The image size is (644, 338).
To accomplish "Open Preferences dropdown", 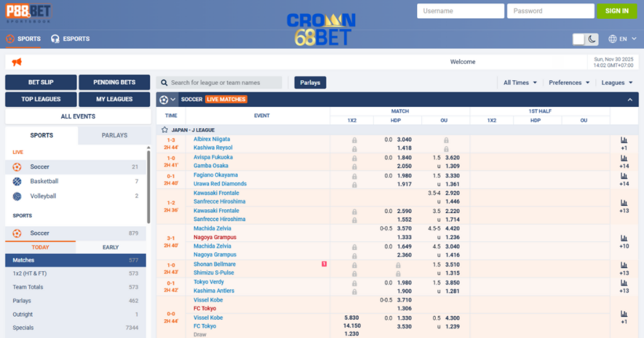I will tap(569, 83).
